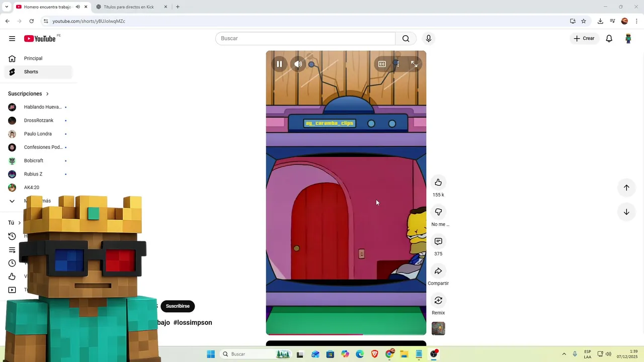
Task: Open Microsoft Edge from the taskbar
Action: (x=360, y=354)
